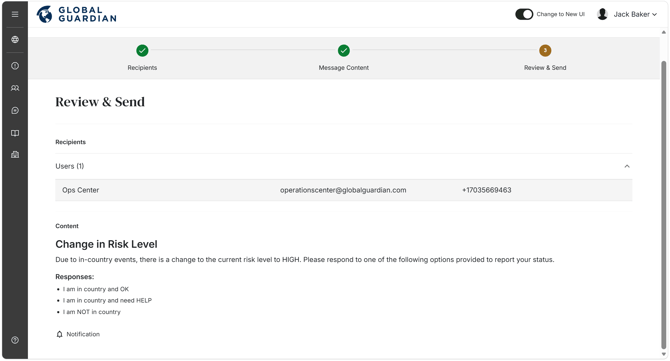Click the globe icon in the sidebar

tap(15, 40)
